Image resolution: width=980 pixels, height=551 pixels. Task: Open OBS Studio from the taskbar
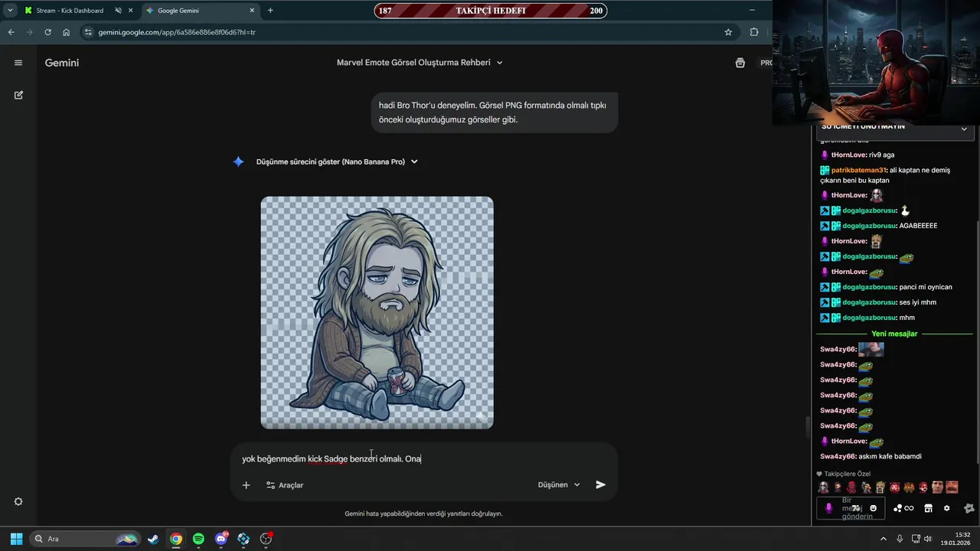click(x=266, y=539)
